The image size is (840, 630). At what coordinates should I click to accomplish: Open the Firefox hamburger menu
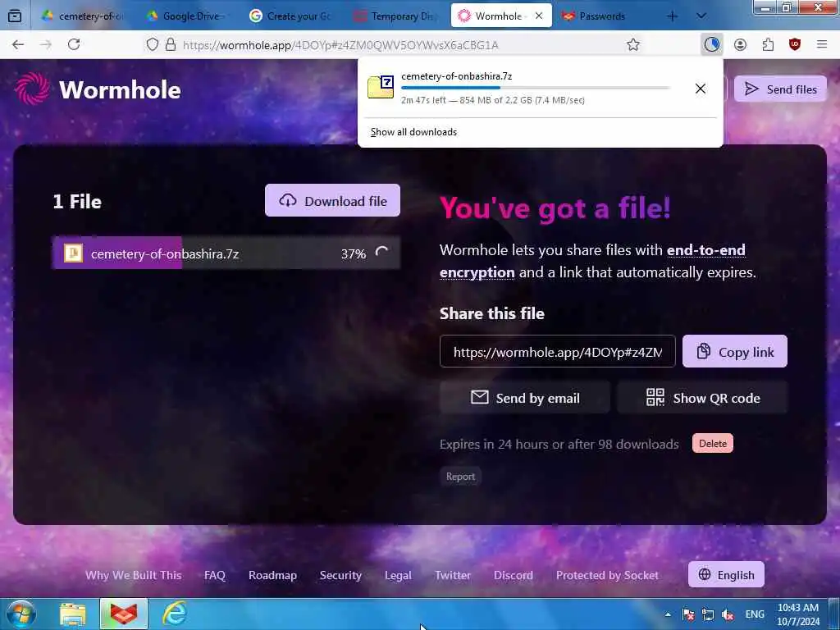tap(822, 44)
